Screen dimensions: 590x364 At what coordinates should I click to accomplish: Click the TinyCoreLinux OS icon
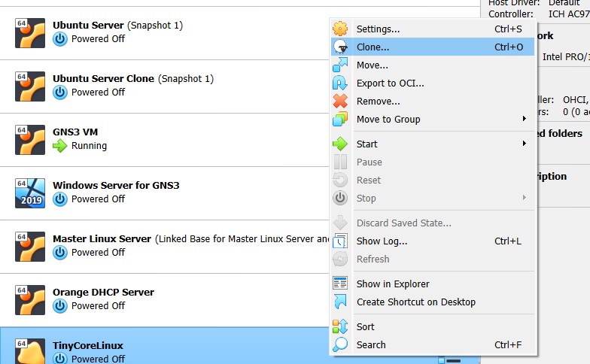tap(30, 351)
